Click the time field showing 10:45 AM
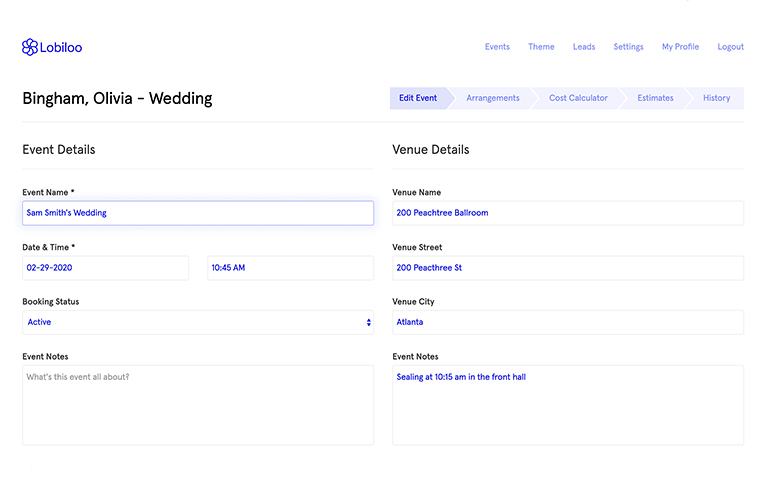This screenshot has width=760, height=480. coord(290,268)
